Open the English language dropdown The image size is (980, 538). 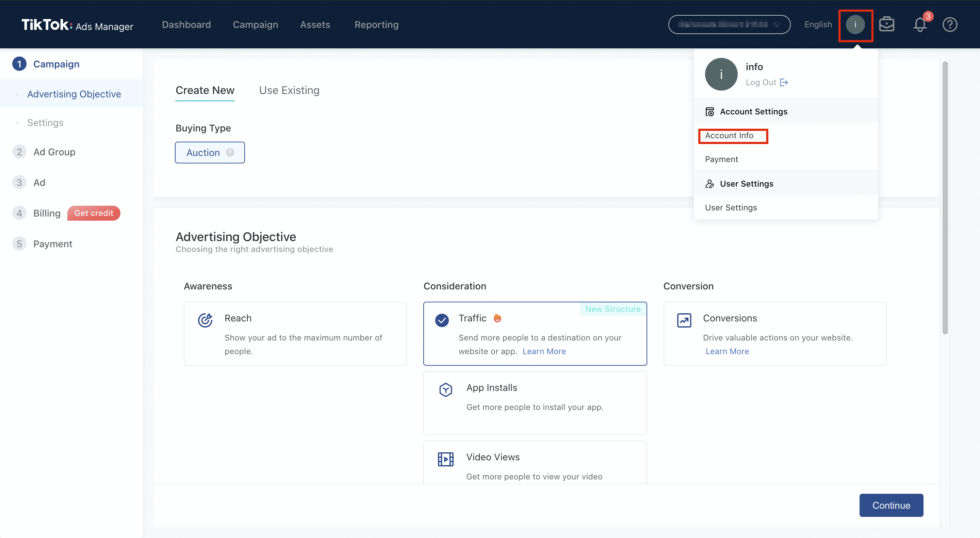[x=818, y=25]
